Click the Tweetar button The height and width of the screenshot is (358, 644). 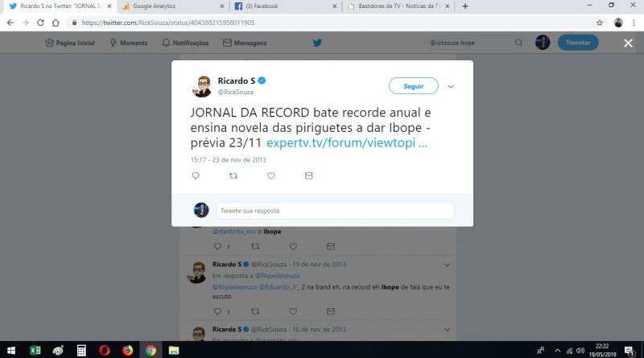(578, 43)
